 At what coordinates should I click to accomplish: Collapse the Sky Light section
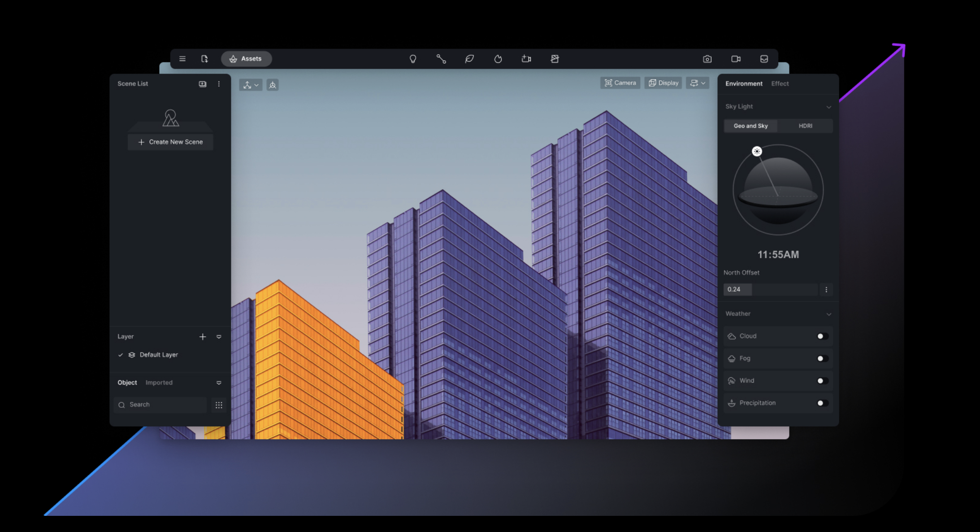tap(829, 107)
